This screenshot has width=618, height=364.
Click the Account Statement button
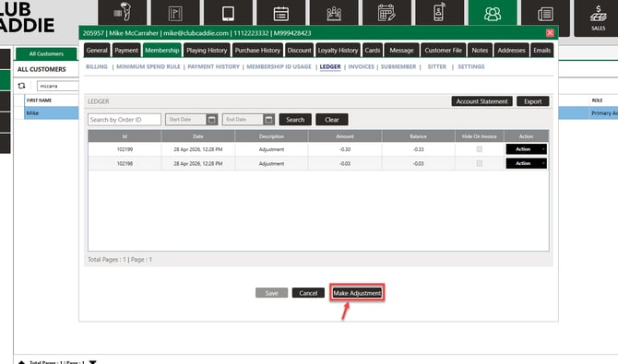pos(482,101)
